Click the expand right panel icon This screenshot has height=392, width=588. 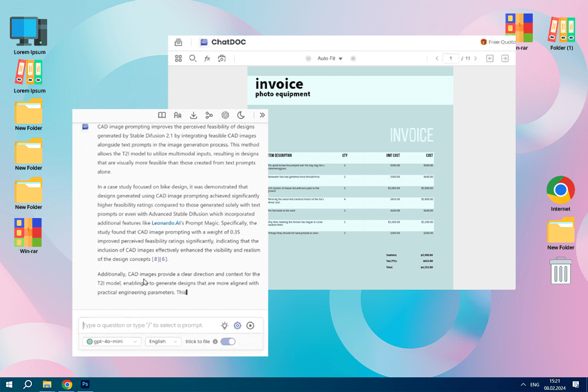point(505,59)
